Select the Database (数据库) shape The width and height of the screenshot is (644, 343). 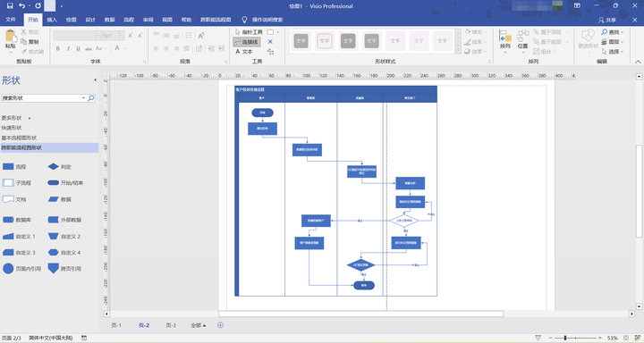[x=17, y=220]
